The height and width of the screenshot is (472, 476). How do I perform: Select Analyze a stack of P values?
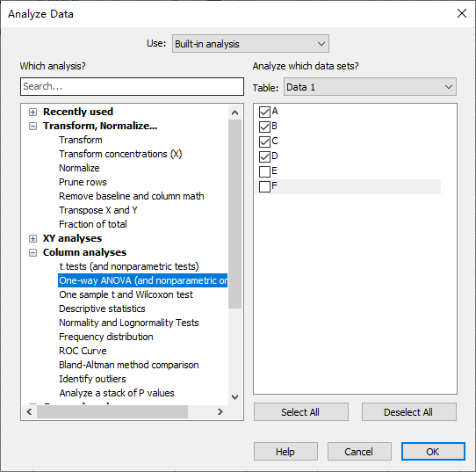(x=117, y=393)
